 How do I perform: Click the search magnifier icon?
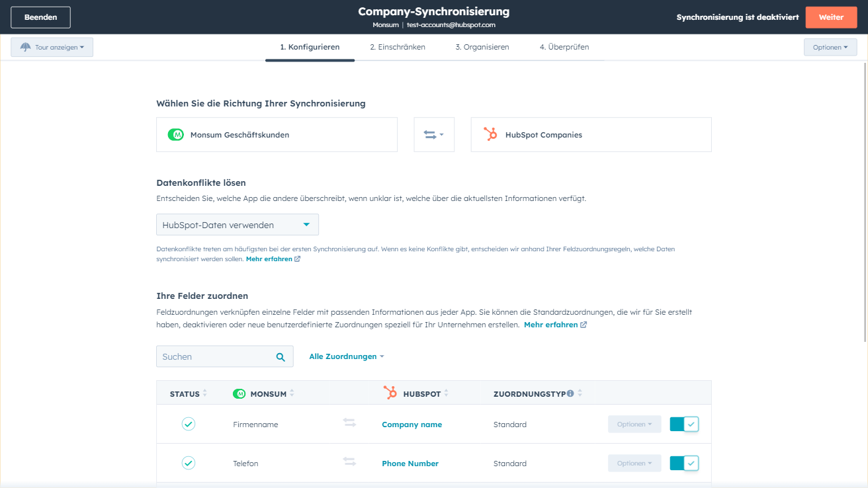[x=281, y=357]
